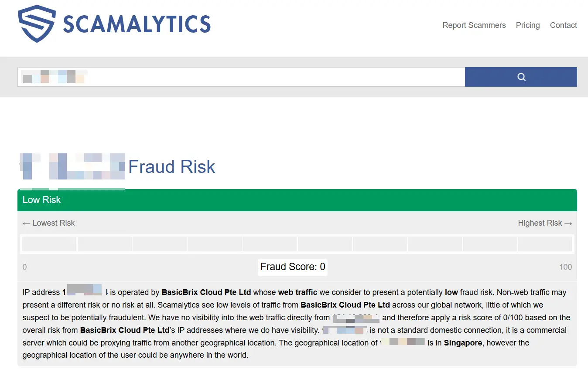Click the last segment of risk meter
The image size is (588, 369).
tap(544, 244)
